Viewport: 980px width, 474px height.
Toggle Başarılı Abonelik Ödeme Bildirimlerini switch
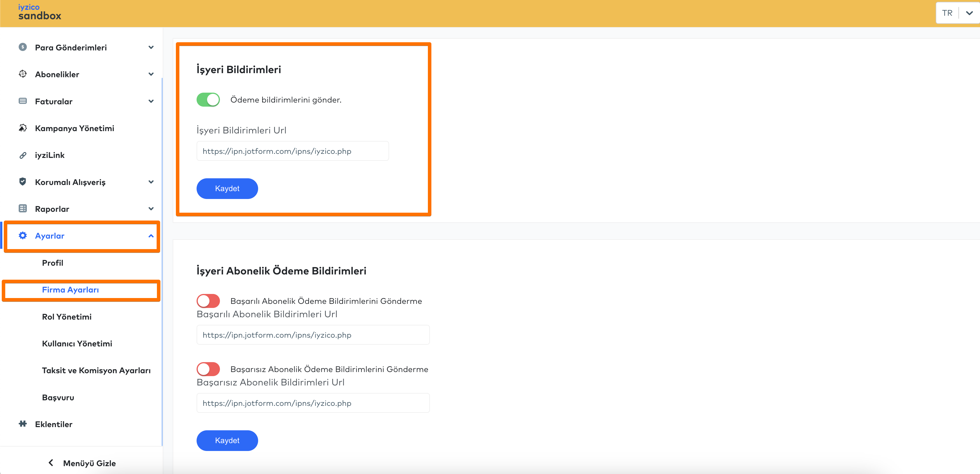tap(208, 301)
